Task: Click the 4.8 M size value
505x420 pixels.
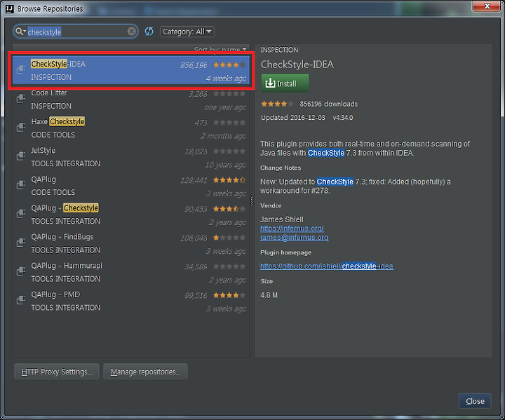Action: [269, 295]
